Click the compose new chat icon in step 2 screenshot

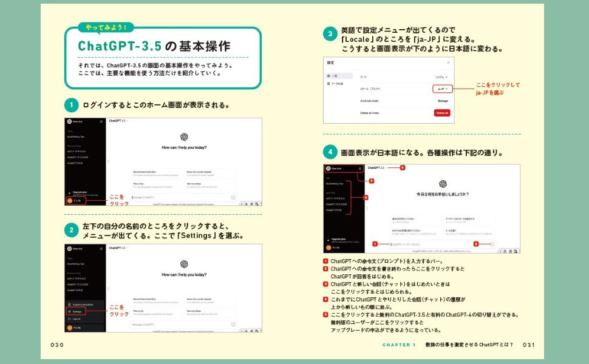(x=101, y=249)
